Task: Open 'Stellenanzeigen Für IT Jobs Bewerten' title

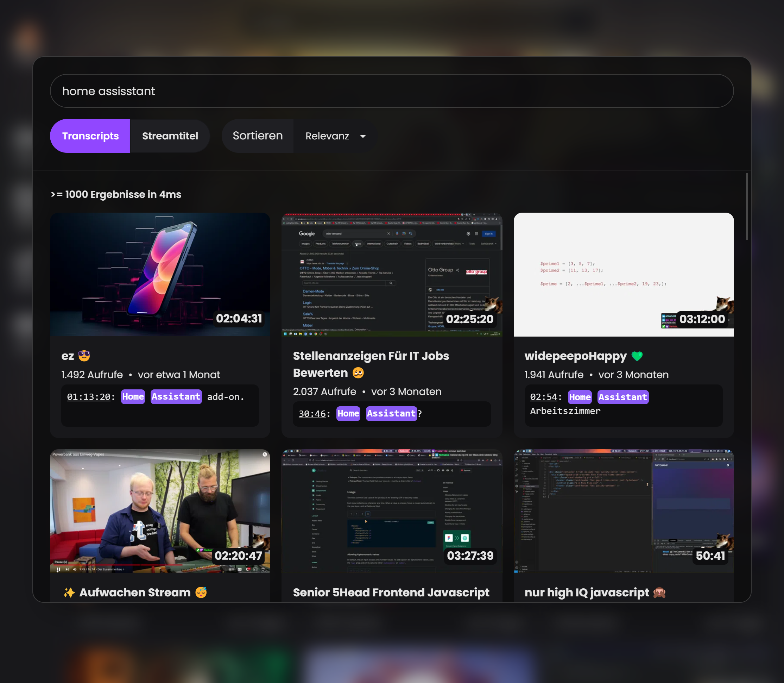Action: (371, 364)
